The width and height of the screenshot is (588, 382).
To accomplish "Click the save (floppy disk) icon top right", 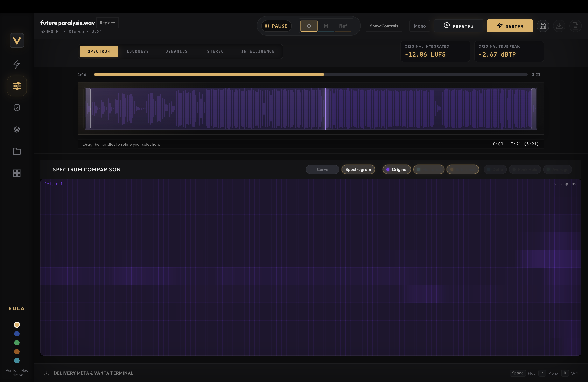I will 543,26.
